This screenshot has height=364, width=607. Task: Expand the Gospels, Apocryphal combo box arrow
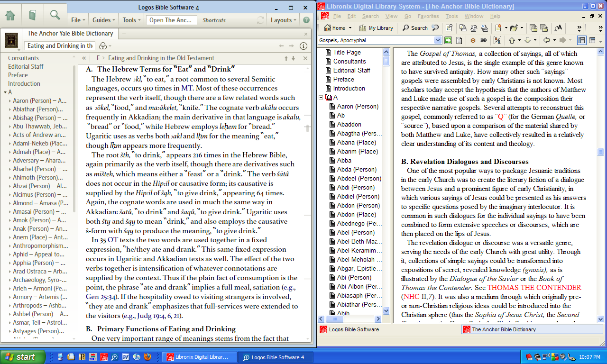(x=438, y=40)
